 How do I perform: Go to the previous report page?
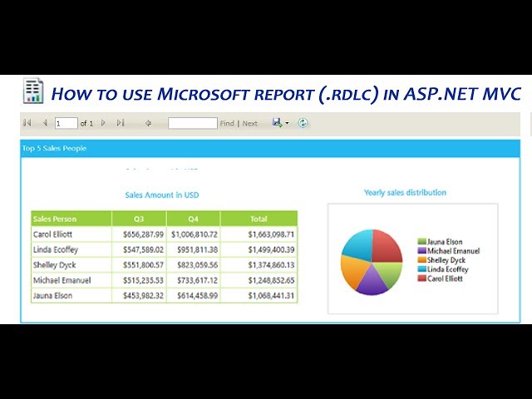coord(45,123)
